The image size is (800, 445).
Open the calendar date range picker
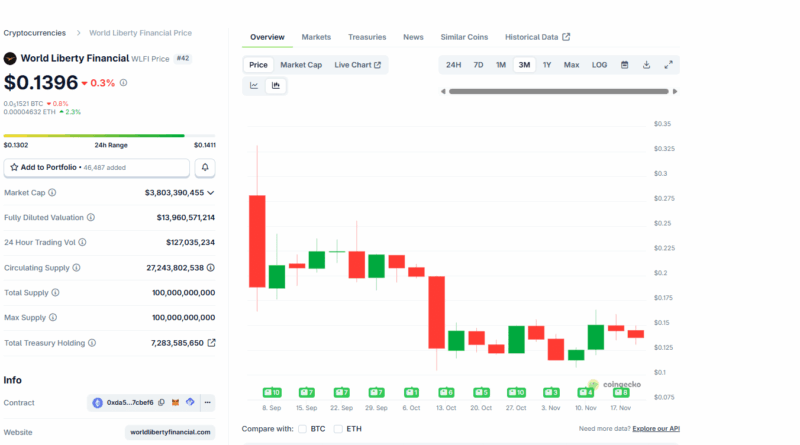624,65
